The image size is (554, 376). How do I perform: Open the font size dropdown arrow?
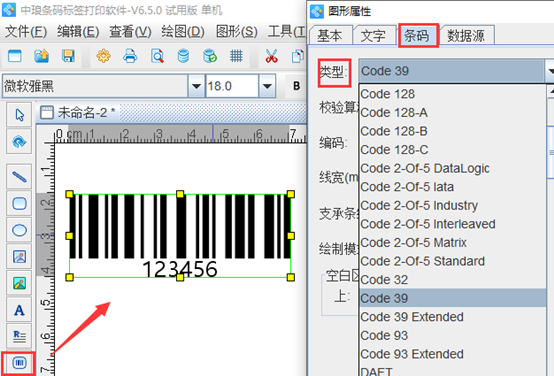click(x=267, y=86)
